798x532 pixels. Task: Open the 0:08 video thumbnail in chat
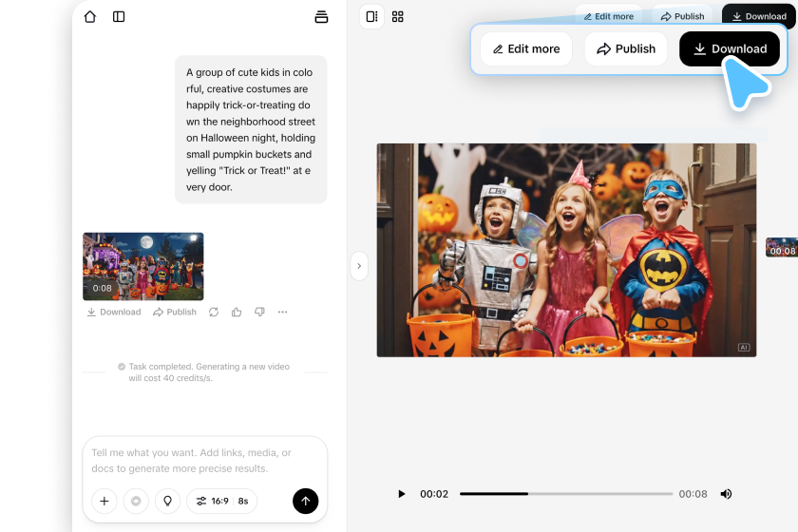coord(143,266)
